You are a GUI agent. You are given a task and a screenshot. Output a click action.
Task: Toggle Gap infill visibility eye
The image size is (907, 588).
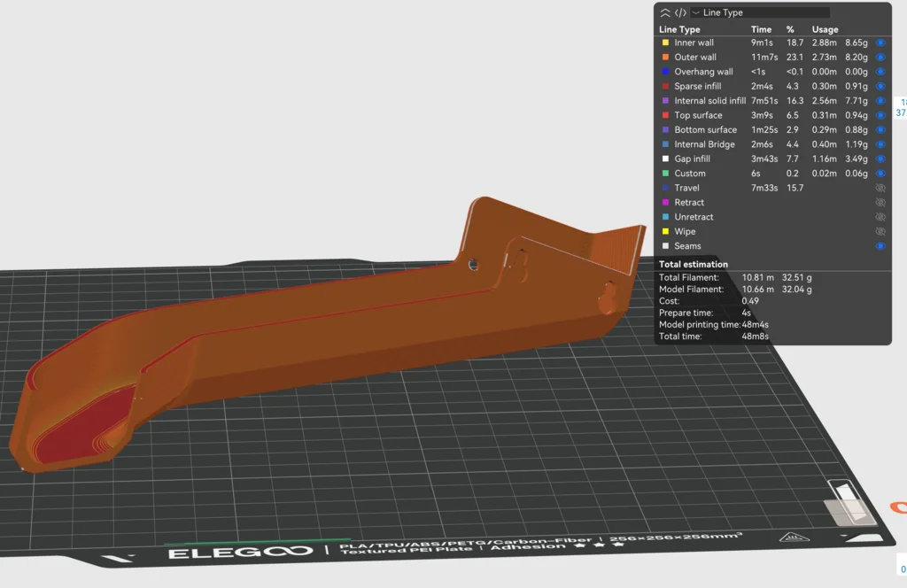[x=880, y=159]
